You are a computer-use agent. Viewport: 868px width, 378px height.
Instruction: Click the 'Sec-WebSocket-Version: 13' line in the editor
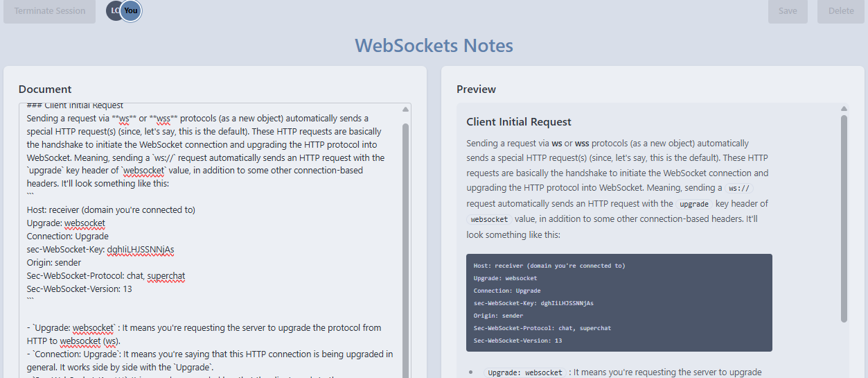point(79,289)
